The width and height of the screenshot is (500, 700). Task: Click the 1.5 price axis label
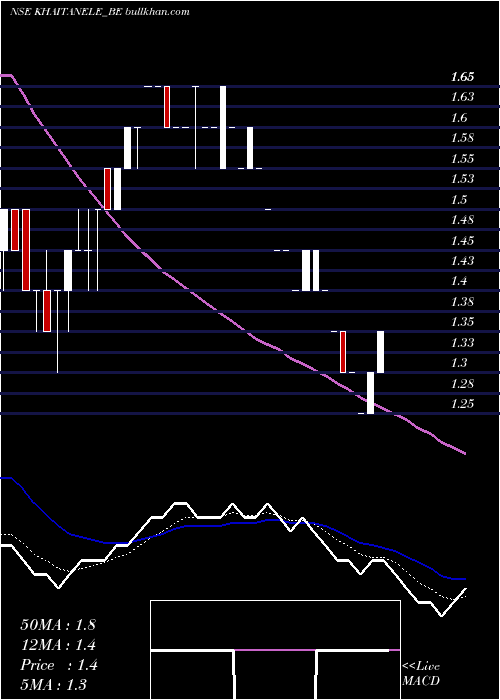click(x=459, y=199)
